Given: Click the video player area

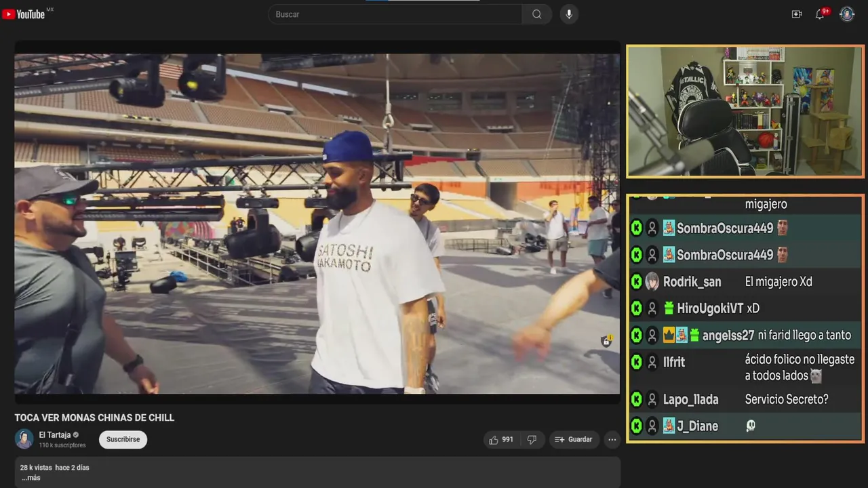Looking at the screenshot, I should [x=317, y=224].
